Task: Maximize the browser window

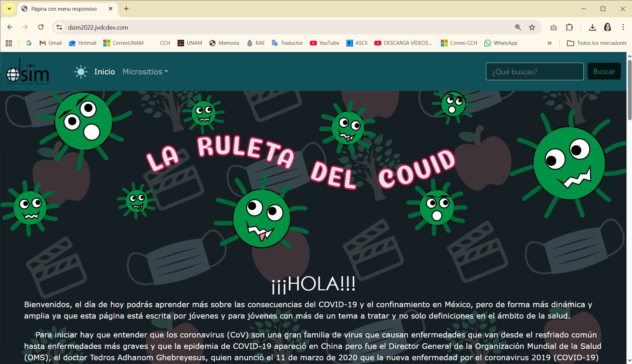Action: tap(603, 9)
